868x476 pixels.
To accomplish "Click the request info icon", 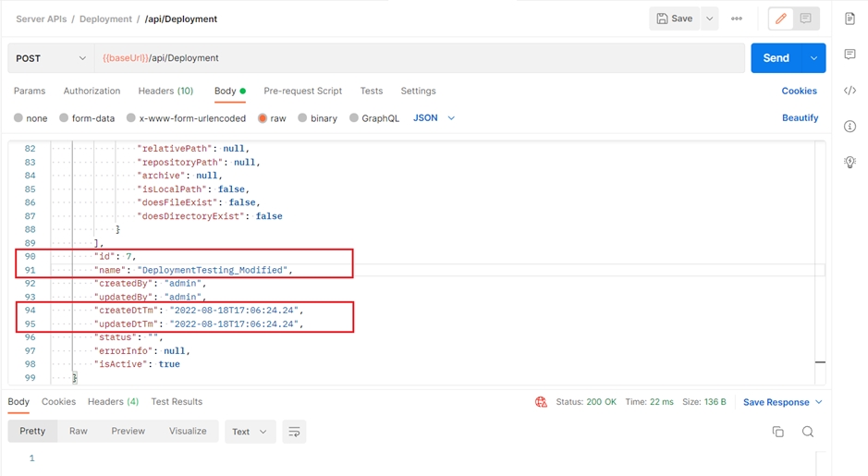I will tap(850, 127).
